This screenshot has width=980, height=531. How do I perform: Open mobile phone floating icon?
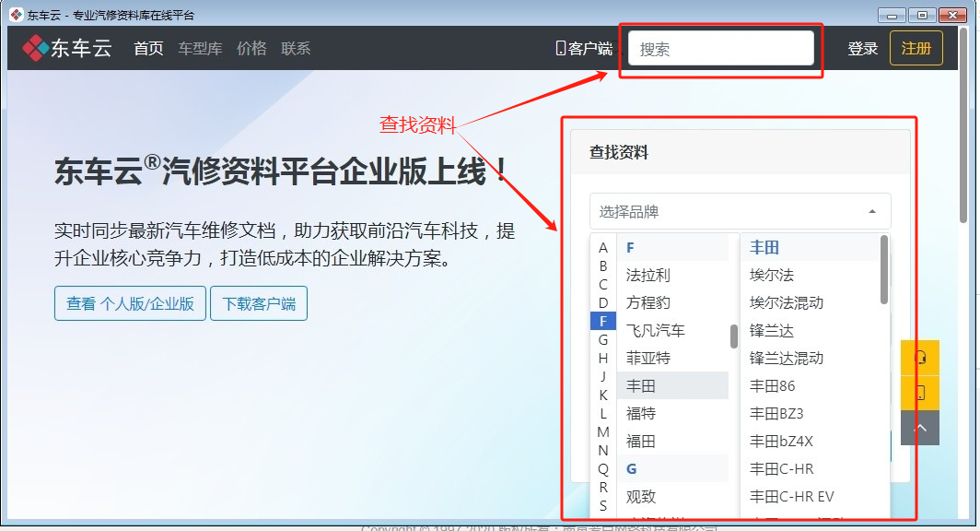tap(920, 393)
